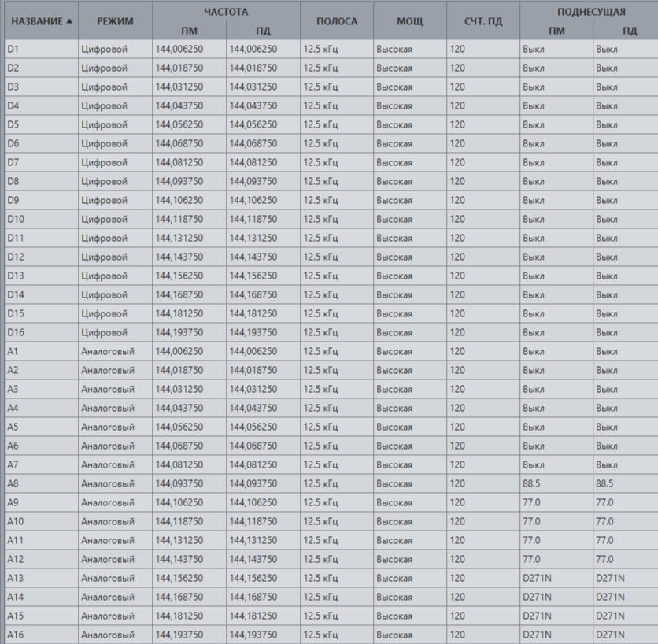The height and width of the screenshot is (644, 658).
Task: Open the Аналоговый mode cell of channel A1
Action: click(x=115, y=351)
